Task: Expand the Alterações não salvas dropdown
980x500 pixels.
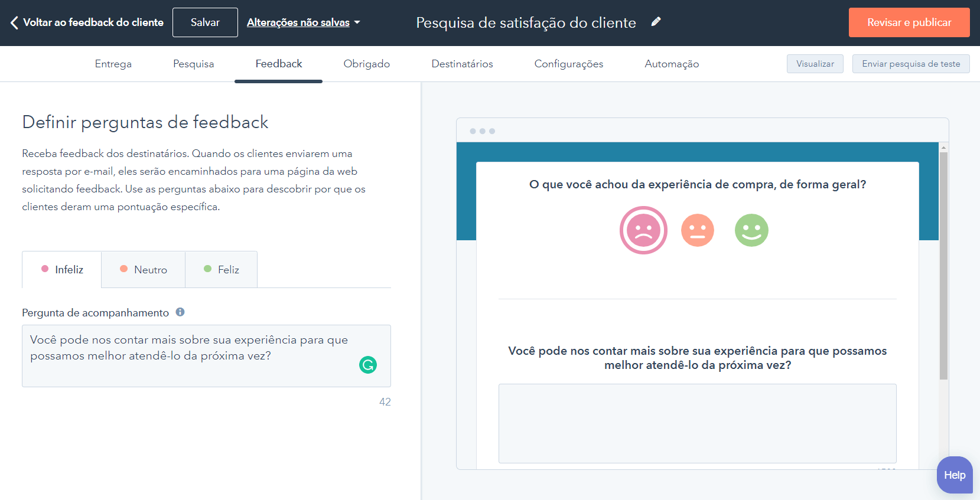Action: [x=303, y=22]
